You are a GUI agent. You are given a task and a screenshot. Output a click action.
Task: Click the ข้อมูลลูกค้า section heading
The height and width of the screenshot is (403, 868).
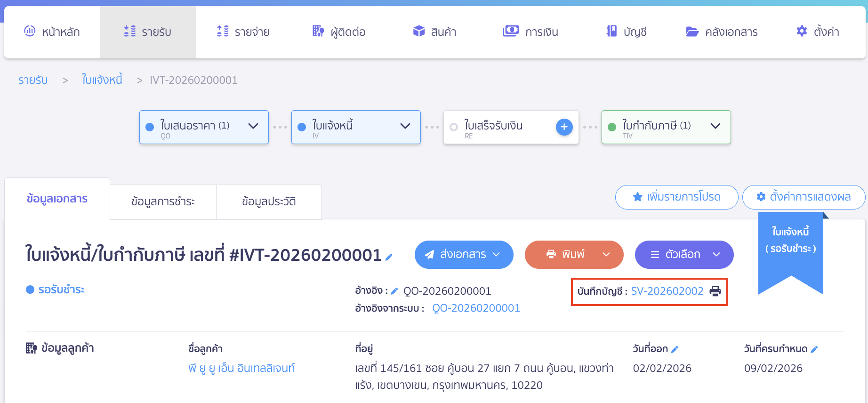click(x=67, y=348)
